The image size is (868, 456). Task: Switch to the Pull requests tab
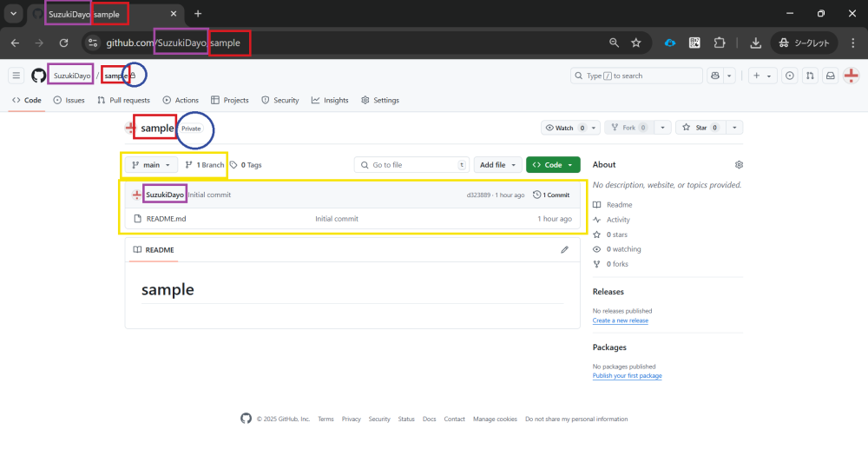pos(123,100)
